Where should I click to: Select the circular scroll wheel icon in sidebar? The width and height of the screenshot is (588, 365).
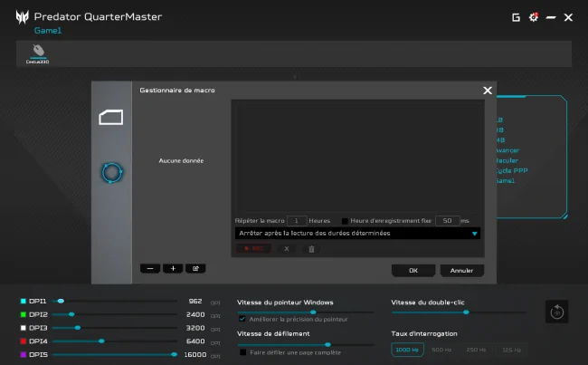pyautogui.click(x=112, y=173)
